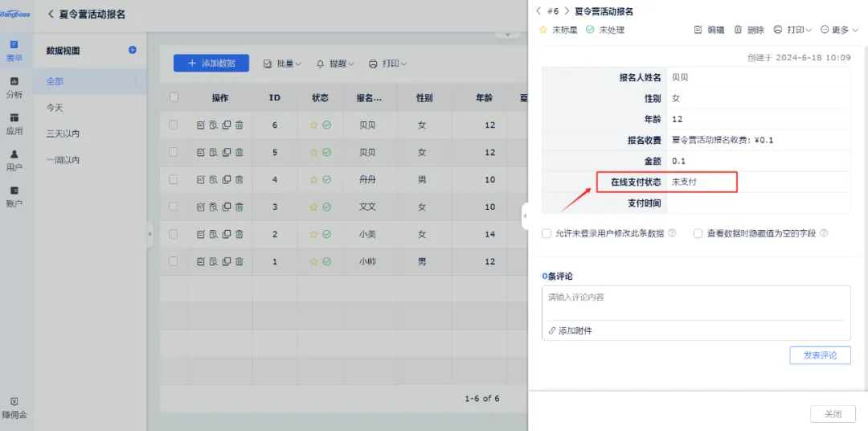The width and height of the screenshot is (868, 431).
Task: Click the trash icon in row ID 6
Action: pos(240,125)
